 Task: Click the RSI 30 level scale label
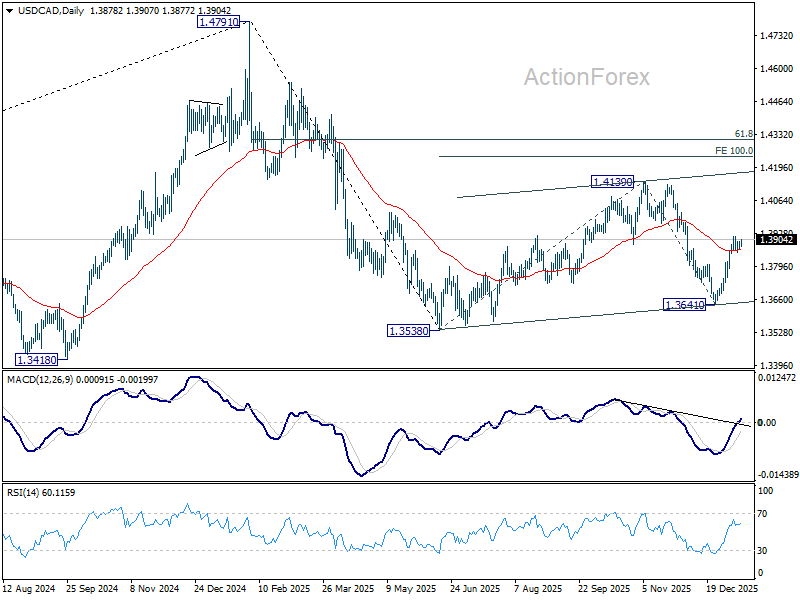coord(762,551)
